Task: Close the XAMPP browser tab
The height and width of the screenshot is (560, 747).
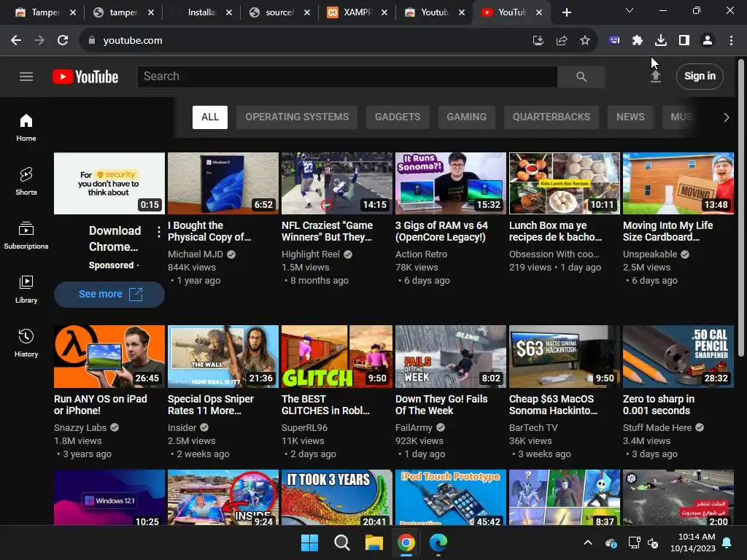Action: [384, 13]
